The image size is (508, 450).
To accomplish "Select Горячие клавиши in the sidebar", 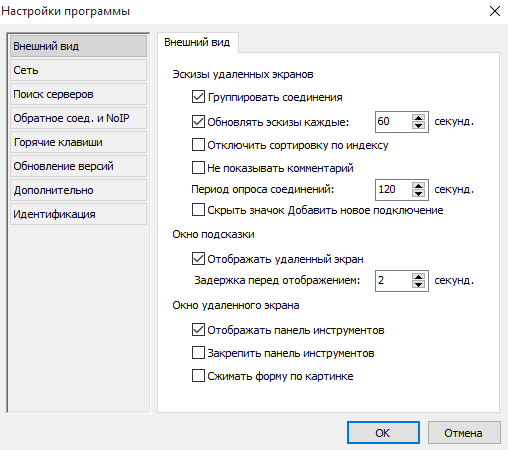I will (x=78, y=142).
